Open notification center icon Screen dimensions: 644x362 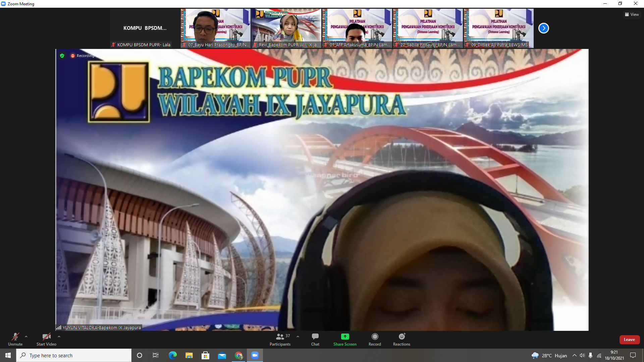click(633, 355)
